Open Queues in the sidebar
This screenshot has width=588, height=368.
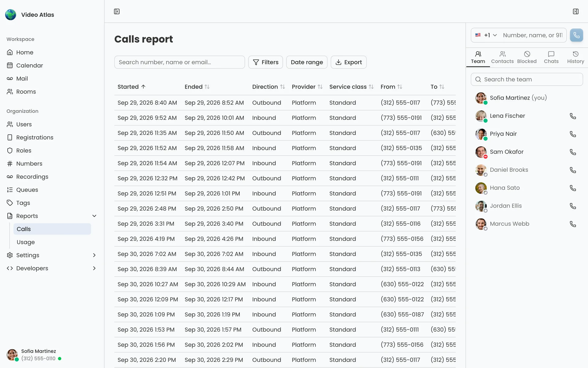pos(52,190)
